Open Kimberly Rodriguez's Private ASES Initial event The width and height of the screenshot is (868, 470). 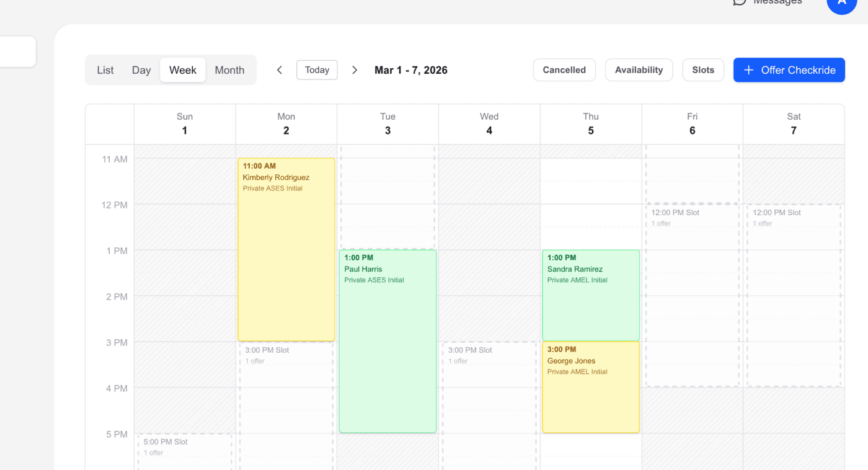coord(286,248)
